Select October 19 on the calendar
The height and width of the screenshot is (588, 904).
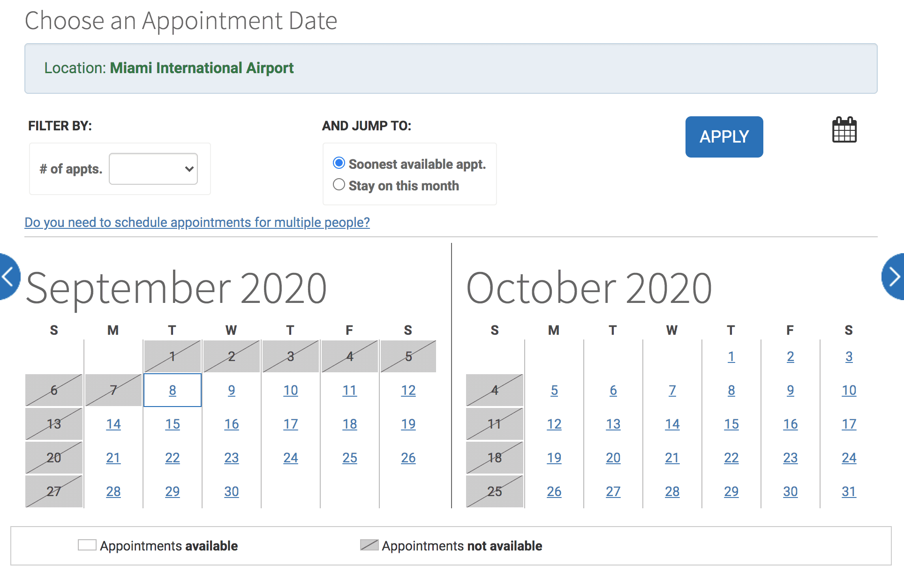[x=554, y=458]
